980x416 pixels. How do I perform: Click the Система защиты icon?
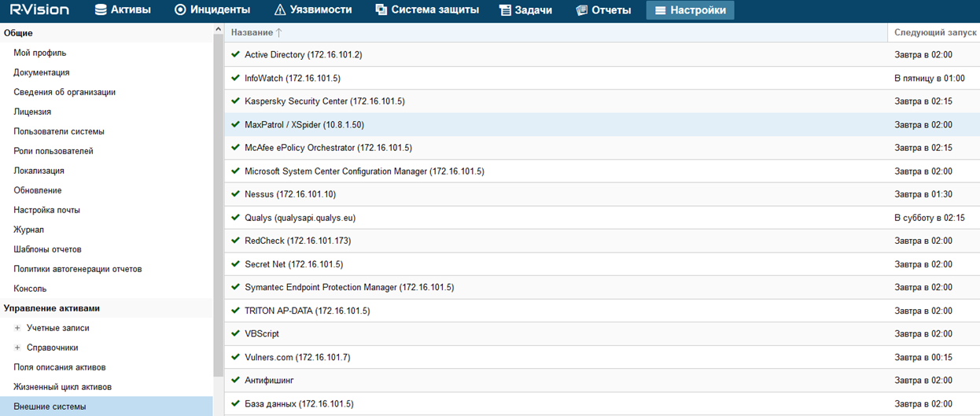click(381, 10)
